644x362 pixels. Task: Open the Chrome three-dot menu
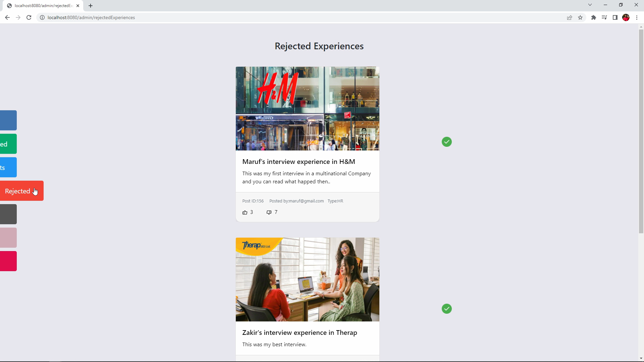pos(637,17)
